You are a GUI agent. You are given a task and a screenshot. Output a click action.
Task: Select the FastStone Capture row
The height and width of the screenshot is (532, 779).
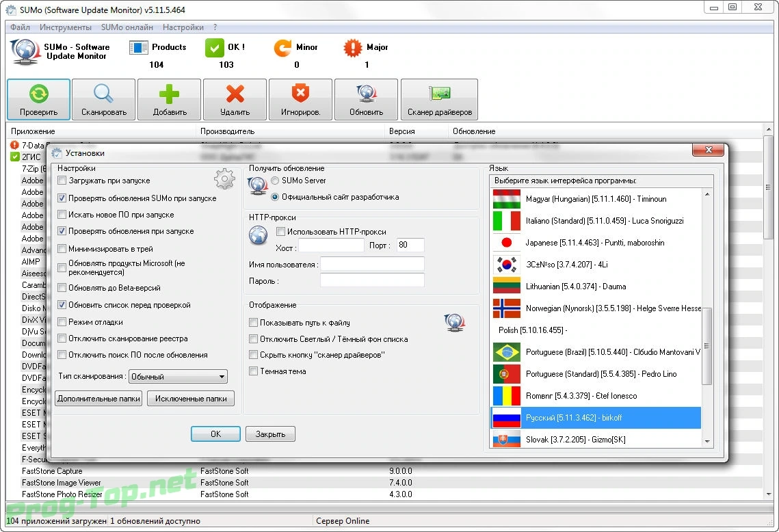[385, 471]
